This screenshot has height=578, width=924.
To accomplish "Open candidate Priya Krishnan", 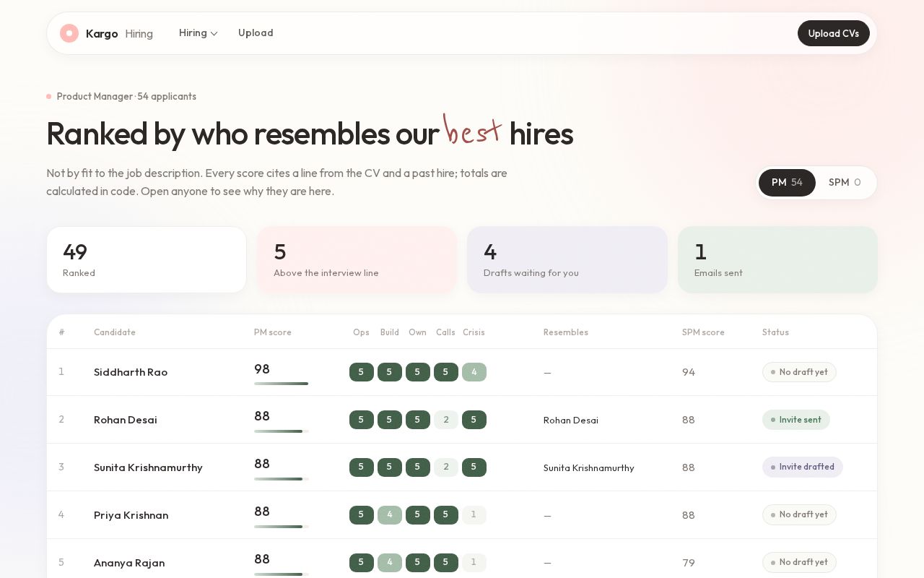I will (131, 515).
